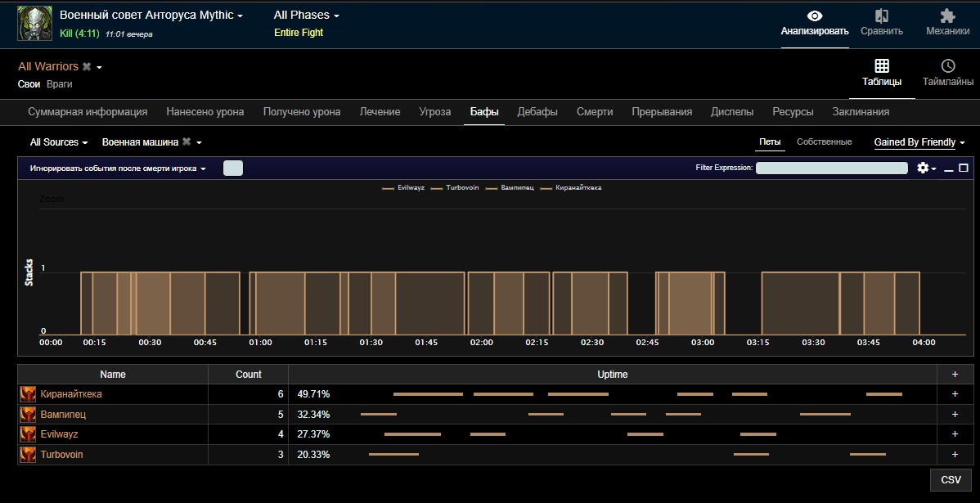The height and width of the screenshot is (503, 980).
Task: Open the Механики puzzle icon
Action: [x=947, y=16]
